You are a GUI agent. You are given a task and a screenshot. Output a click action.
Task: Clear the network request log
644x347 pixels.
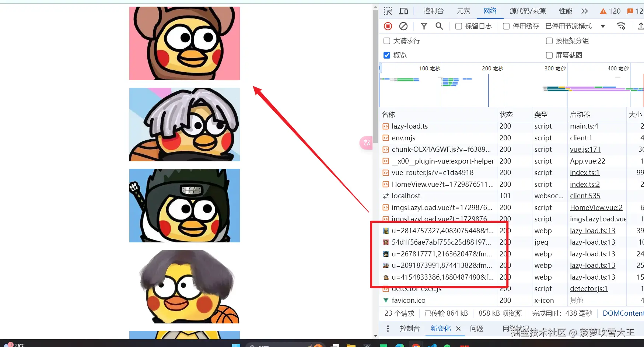pos(403,26)
